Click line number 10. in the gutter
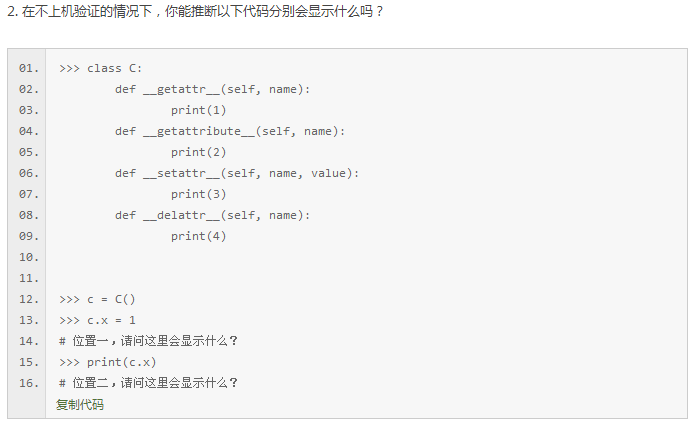The width and height of the screenshot is (695, 423). pos(29,257)
